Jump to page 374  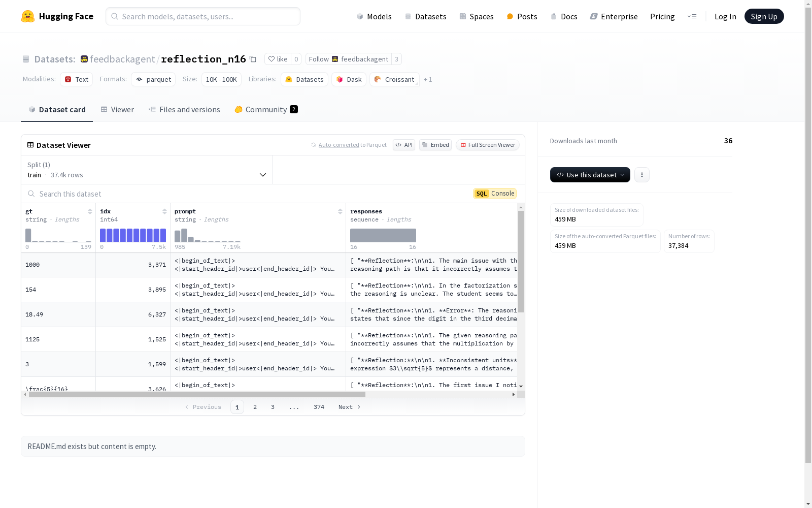point(319,407)
